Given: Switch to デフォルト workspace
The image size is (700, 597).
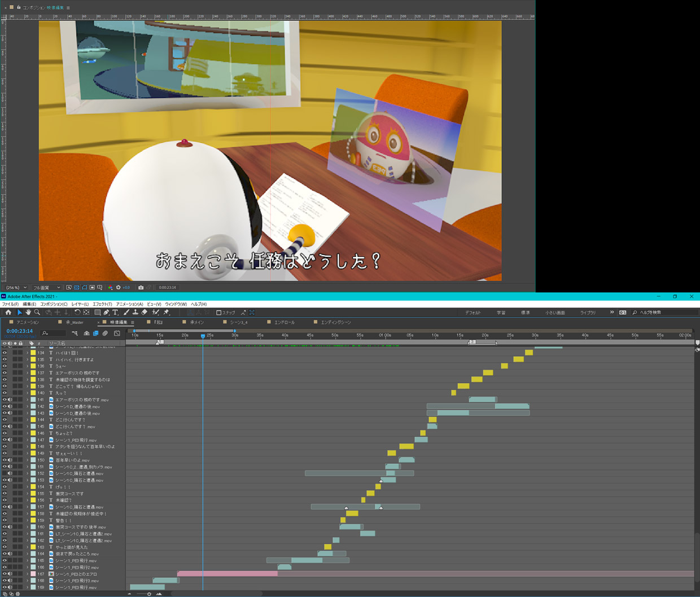Looking at the screenshot, I should pyautogui.click(x=473, y=313).
